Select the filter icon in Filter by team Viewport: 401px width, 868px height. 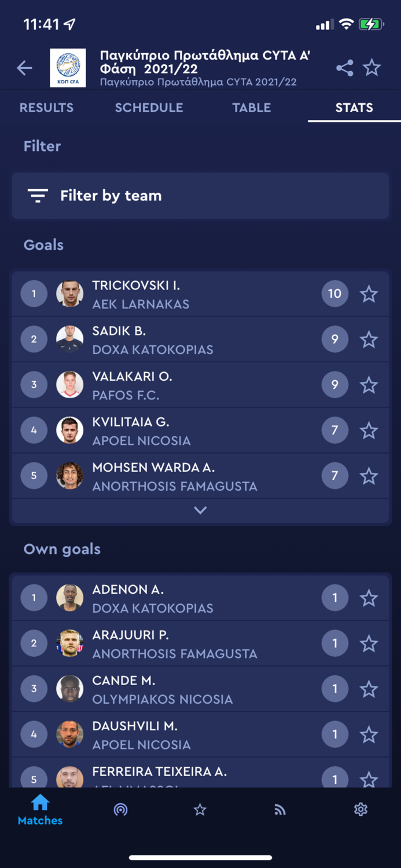coord(37,196)
